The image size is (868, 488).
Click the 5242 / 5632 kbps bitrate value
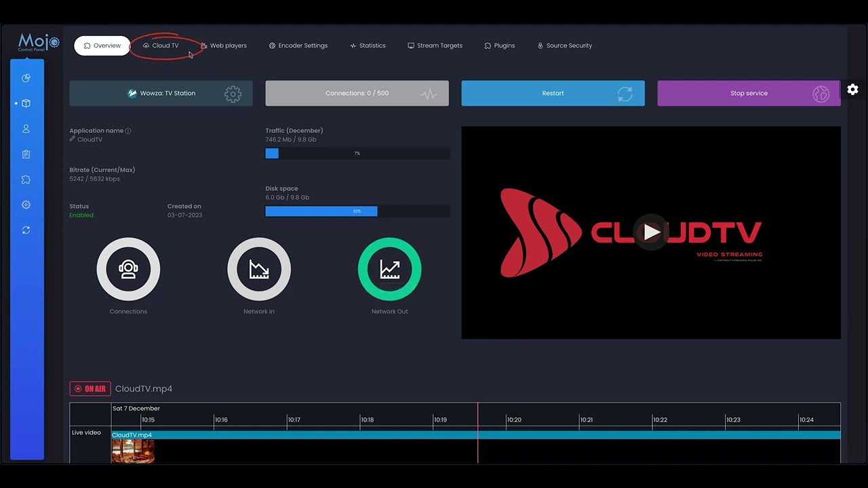(95, 179)
